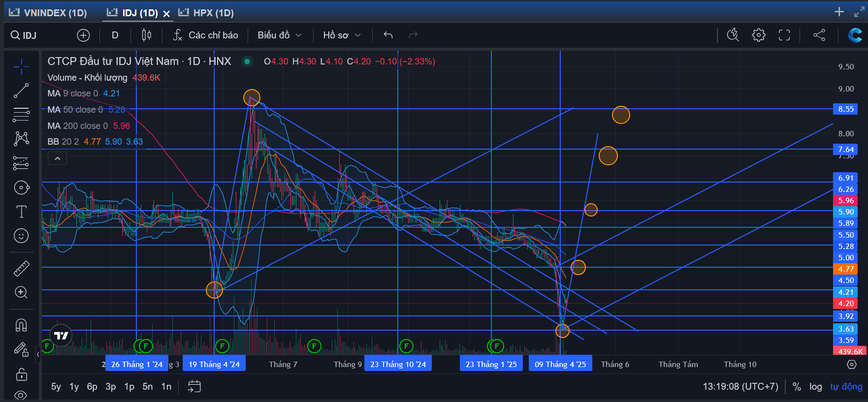The width and height of the screenshot is (868, 402).
Task: Open Các chỉ báo indicators dialog
Action: coord(205,35)
